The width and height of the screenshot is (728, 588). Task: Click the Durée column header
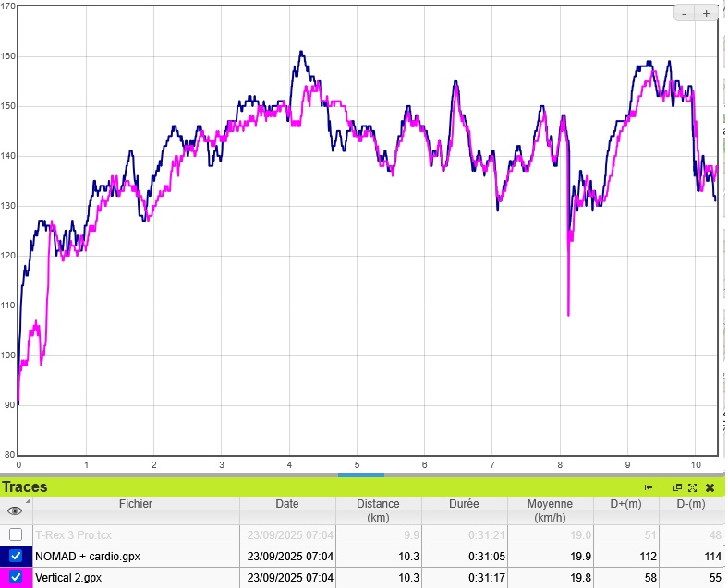[464, 504]
